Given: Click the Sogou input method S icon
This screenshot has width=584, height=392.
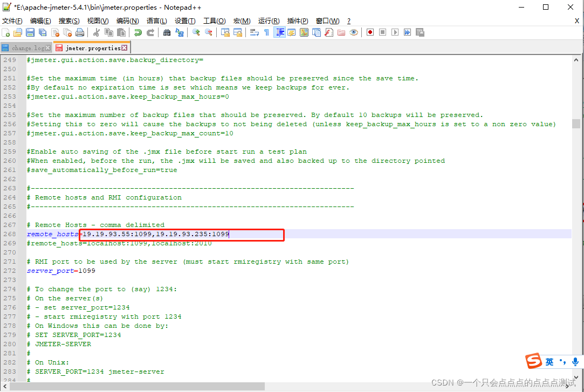Looking at the screenshot, I should tap(533, 361).
